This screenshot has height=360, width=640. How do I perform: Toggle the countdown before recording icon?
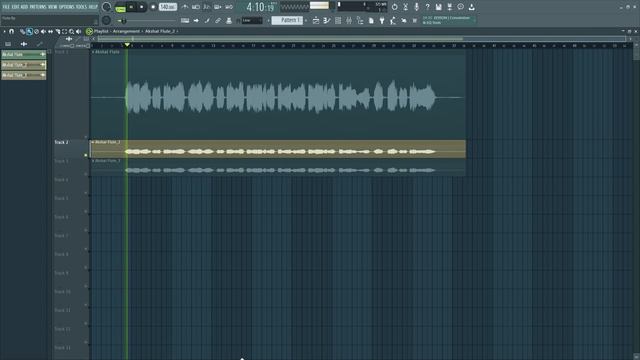(x=207, y=7)
